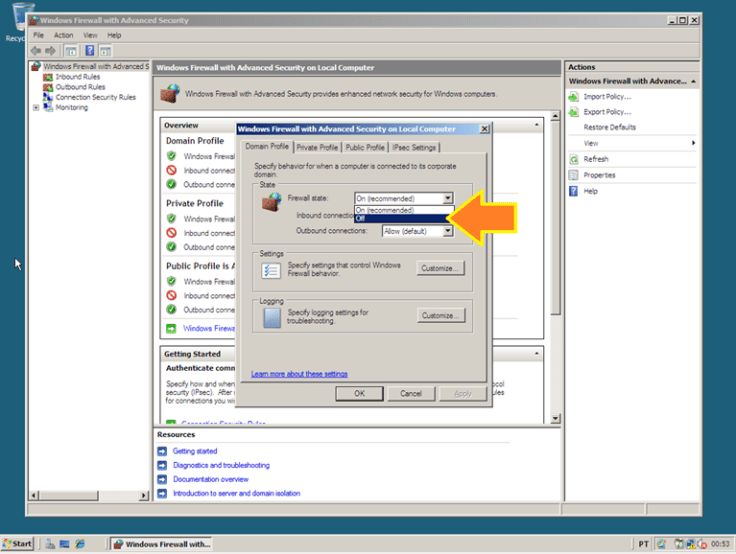This screenshot has height=554, width=736.
Task: Select Inbound Rules in the tree
Action: [x=76, y=77]
